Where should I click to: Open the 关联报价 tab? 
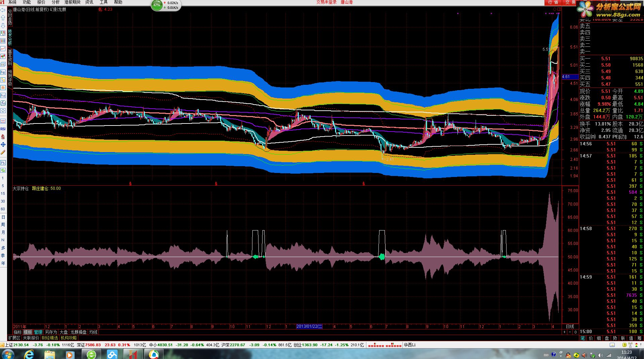(x=31, y=338)
